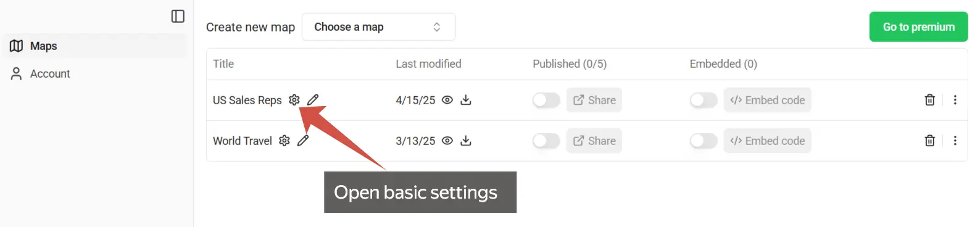This screenshot has width=980, height=227.
Task: Preview World Travel with eye icon
Action: 447,141
